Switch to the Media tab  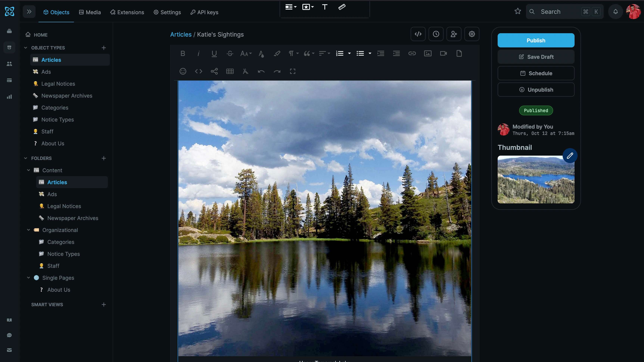click(90, 12)
